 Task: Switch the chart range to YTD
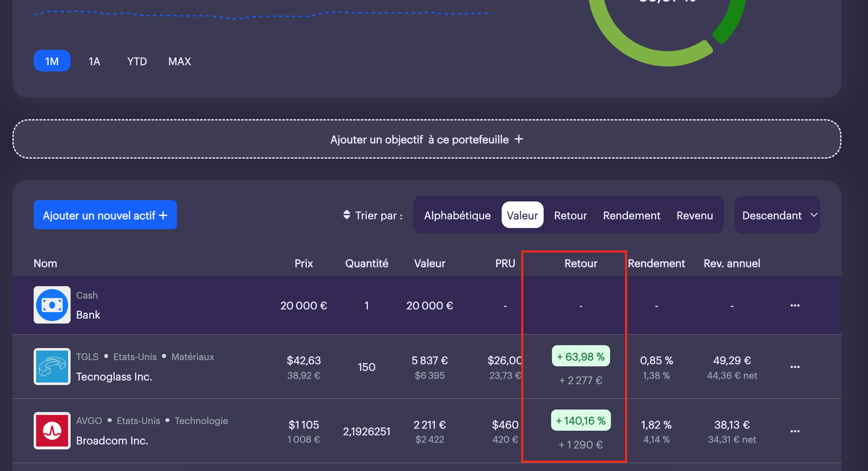(x=137, y=61)
